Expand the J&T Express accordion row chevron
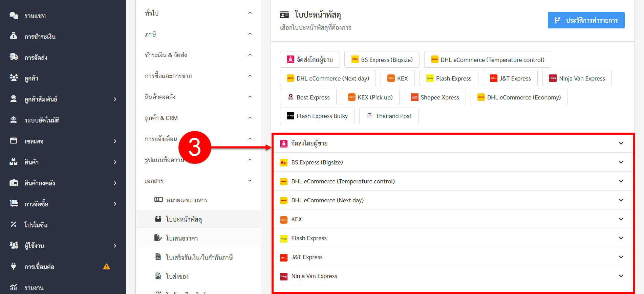Image resolution: width=644 pixels, height=294 pixels. coord(621,257)
